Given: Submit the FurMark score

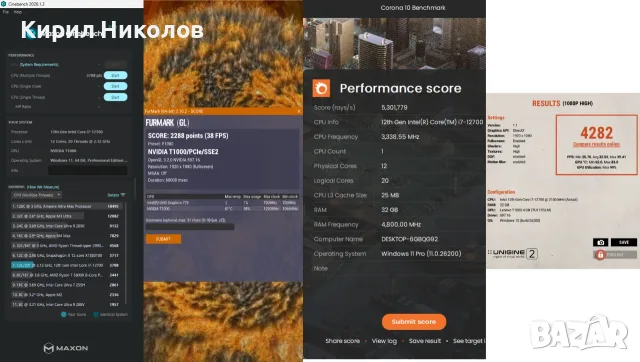Looking at the screenshot, I should [x=163, y=239].
